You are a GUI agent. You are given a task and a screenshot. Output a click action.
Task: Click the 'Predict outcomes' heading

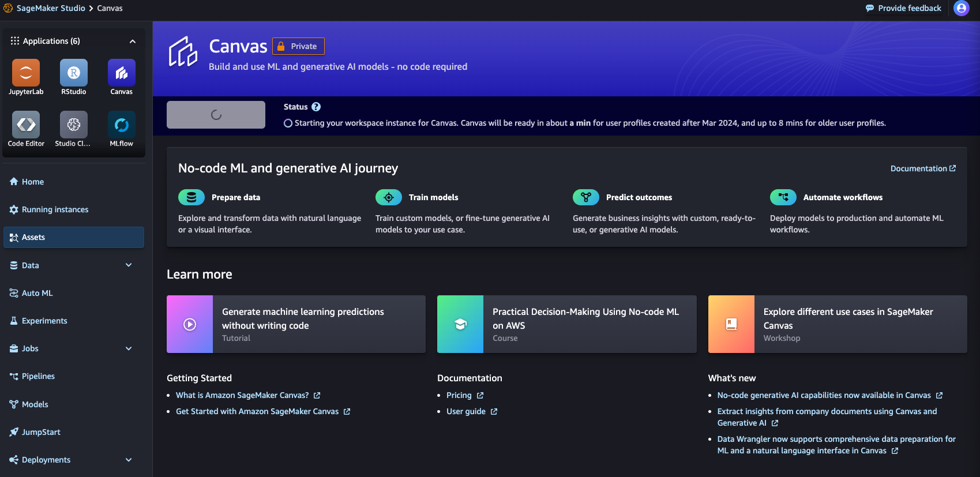(639, 197)
